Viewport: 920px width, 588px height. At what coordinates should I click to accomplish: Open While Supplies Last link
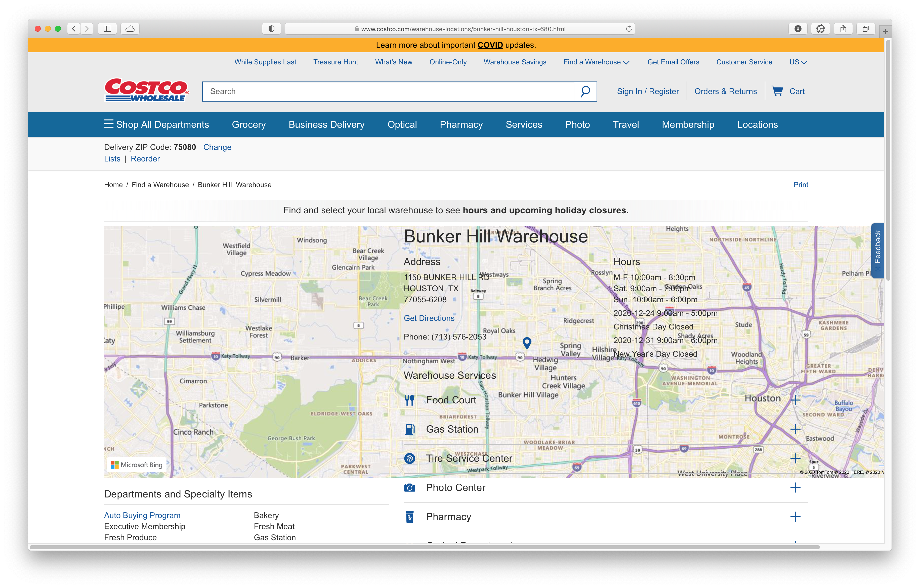pos(265,62)
